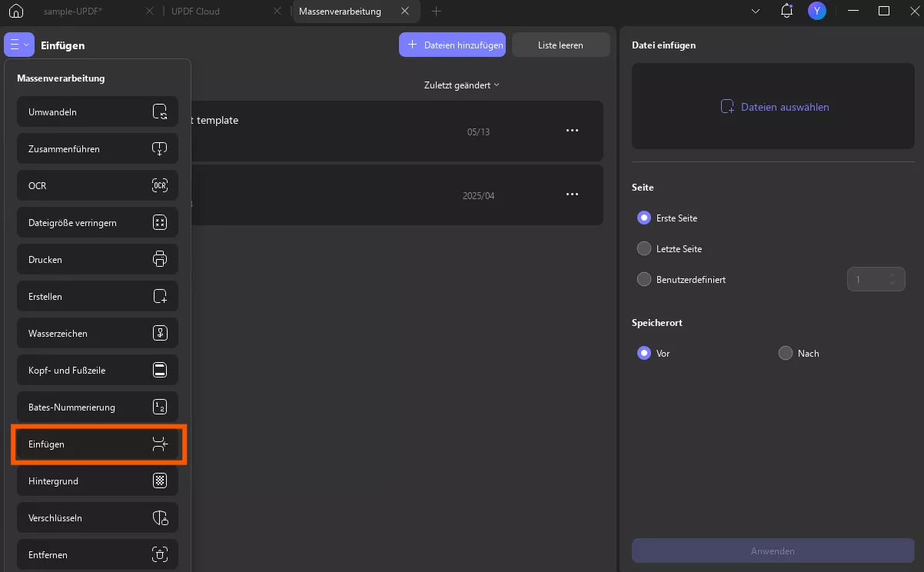The height and width of the screenshot is (572, 924).
Task: Click the Umwandeln convert icon
Action: [x=160, y=112]
